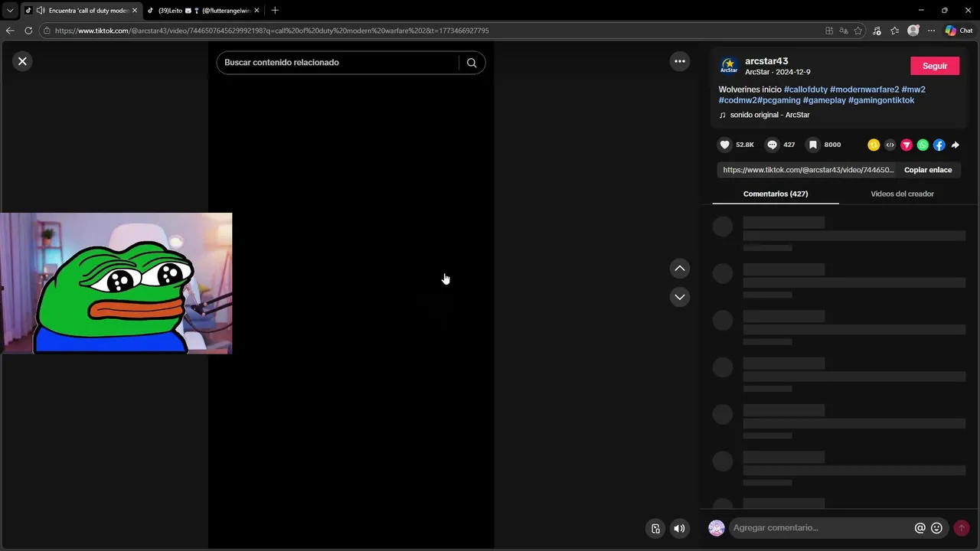Open the #gamingontiktok hashtag
This screenshot has height=551, width=980.
click(x=881, y=100)
